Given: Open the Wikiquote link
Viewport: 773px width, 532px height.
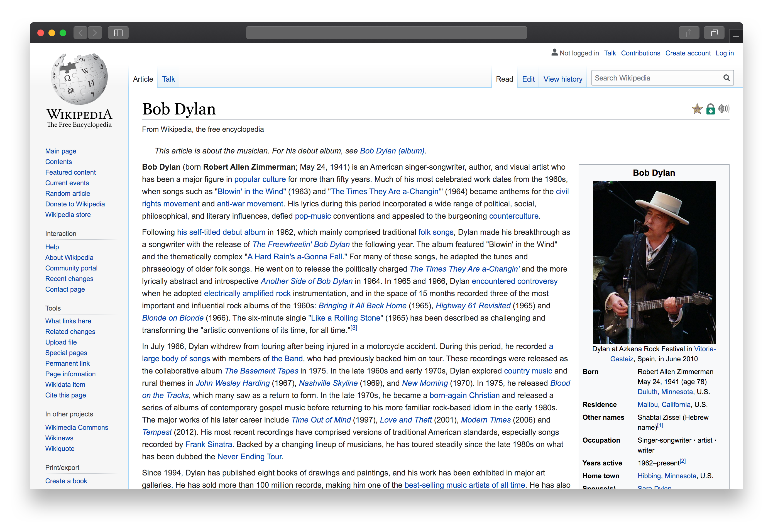Looking at the screenshot, I should [60, 449].
